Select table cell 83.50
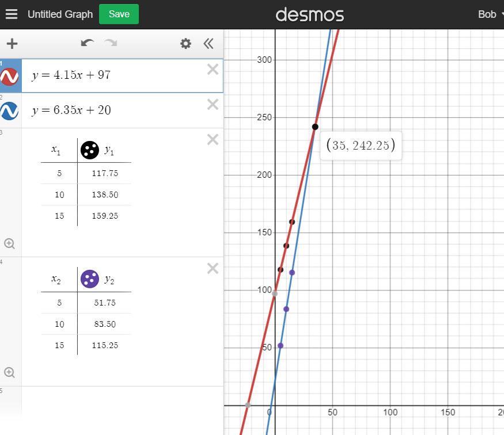504x435 pixels. pyautogui.click(x=105, y=324)
